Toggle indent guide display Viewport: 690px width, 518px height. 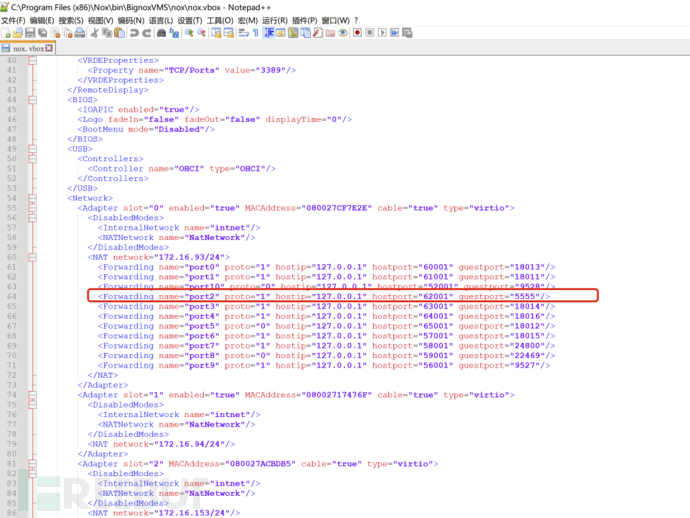click(x=269, y=33)
